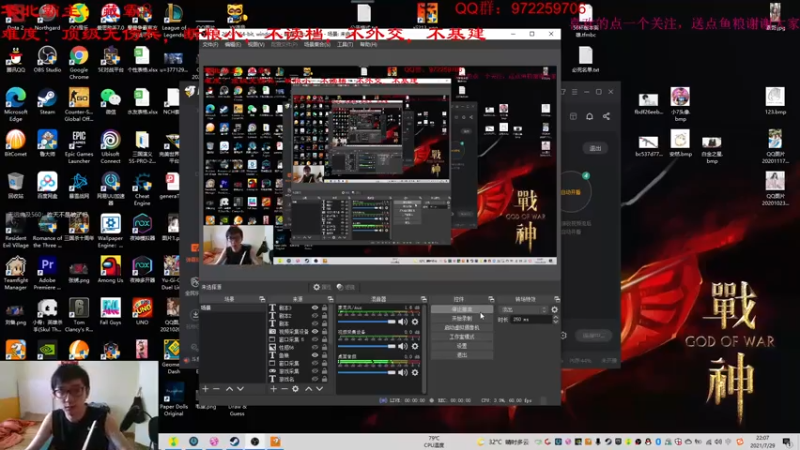Toggle visibility of the topmost text source
Screen dimensions: 800x450
pos(315,308)
